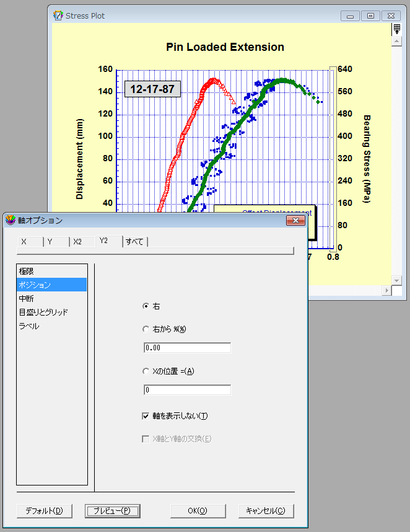
Task: Minimize the Stress Plot window
Action: tap(350, 16)
